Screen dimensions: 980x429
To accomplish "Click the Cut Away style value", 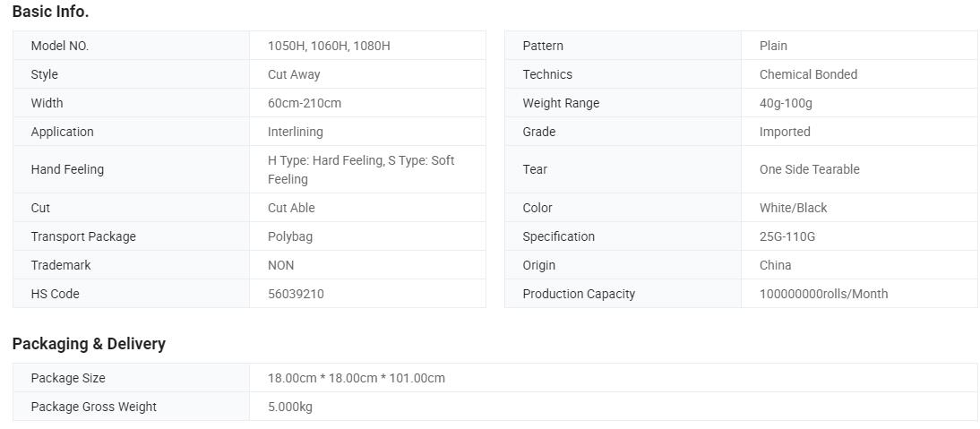I will pos(294,74).
